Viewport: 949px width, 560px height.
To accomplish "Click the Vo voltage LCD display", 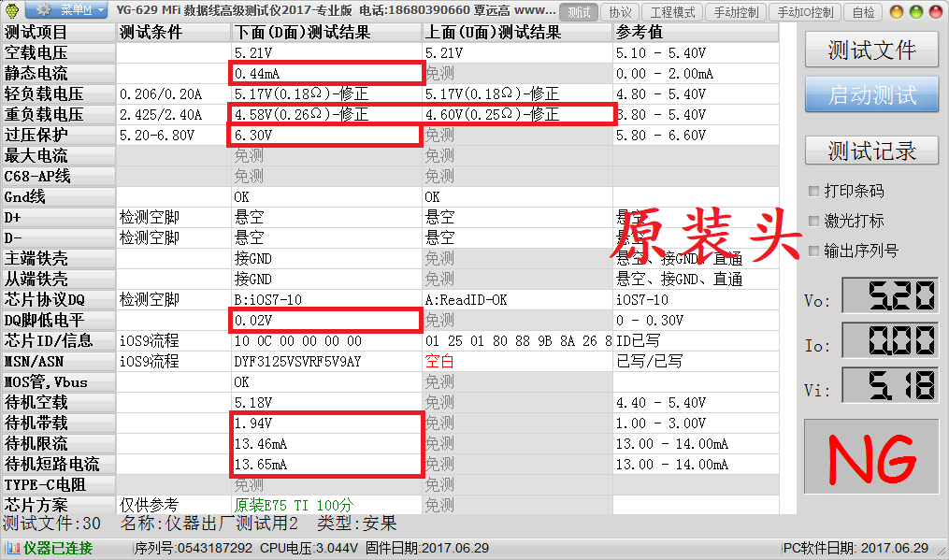I will (x=890, y=296).
